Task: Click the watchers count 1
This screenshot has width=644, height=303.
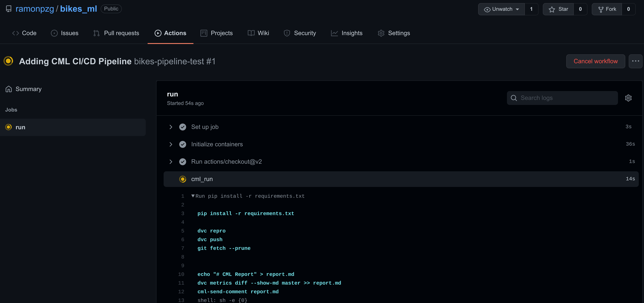Action: click(x=531, y=9)
